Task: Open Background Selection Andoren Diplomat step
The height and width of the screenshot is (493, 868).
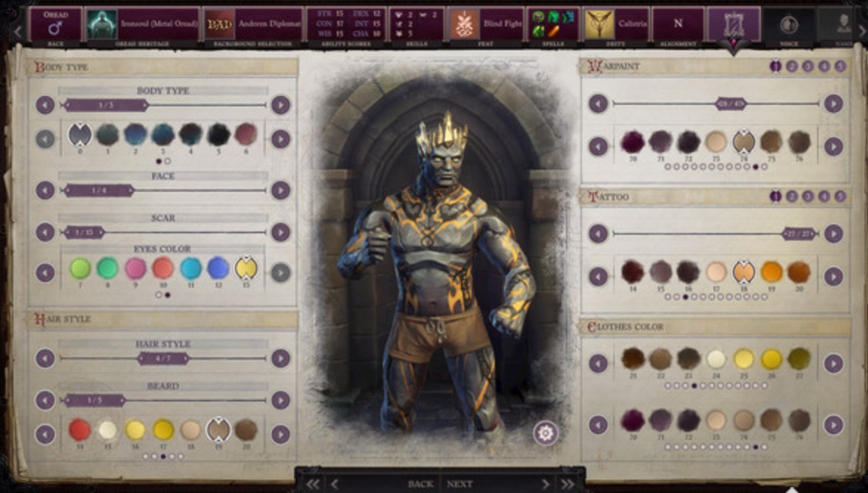Action: click(x=253, y=24)
